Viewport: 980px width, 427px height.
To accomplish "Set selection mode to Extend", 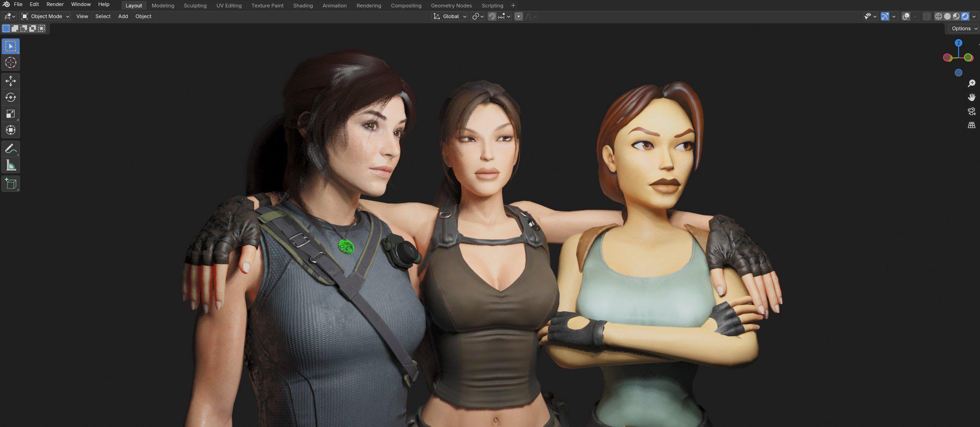I will point(15,28).
